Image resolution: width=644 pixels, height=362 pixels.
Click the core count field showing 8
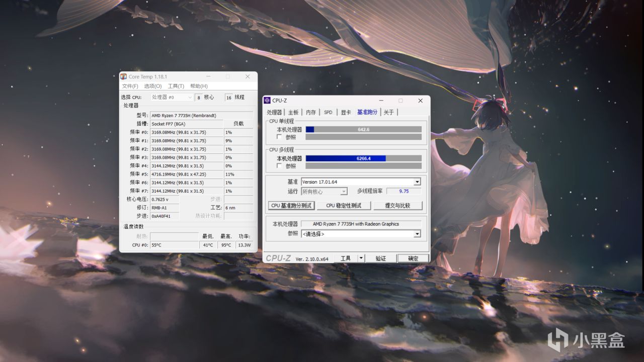199,98
